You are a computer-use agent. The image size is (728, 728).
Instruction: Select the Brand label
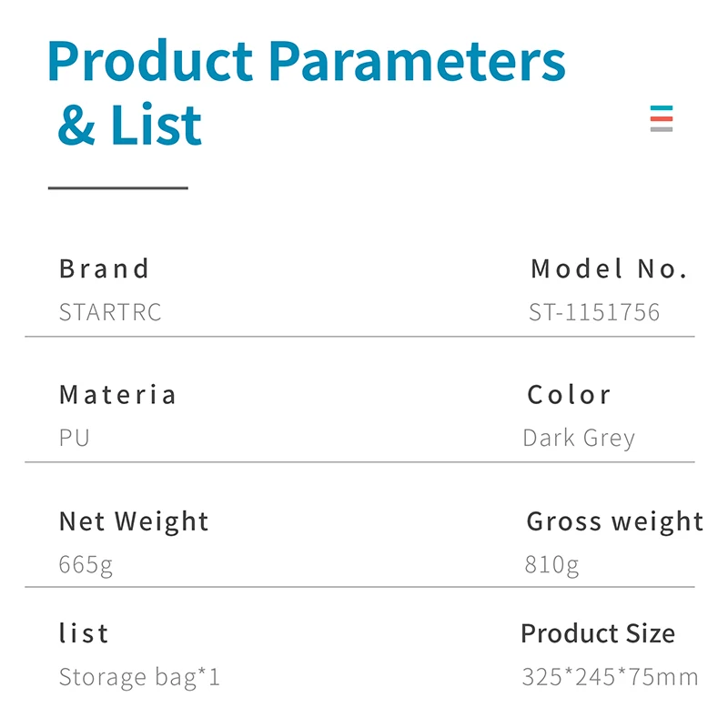(x=104, y=268)
